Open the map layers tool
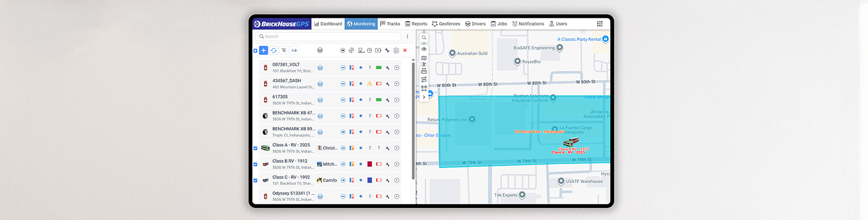The height and width of the screenshot is (220, 868). coord(424,58)
